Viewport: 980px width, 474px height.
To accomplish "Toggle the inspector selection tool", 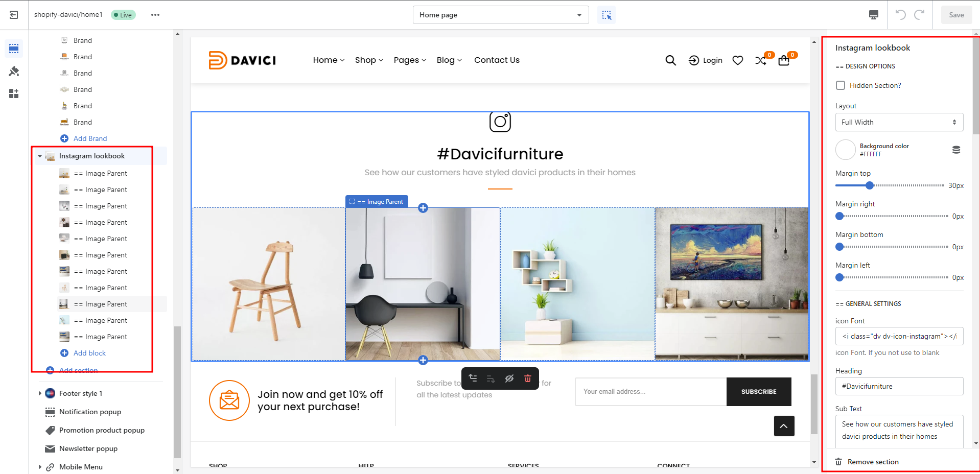I will (606, 15).
